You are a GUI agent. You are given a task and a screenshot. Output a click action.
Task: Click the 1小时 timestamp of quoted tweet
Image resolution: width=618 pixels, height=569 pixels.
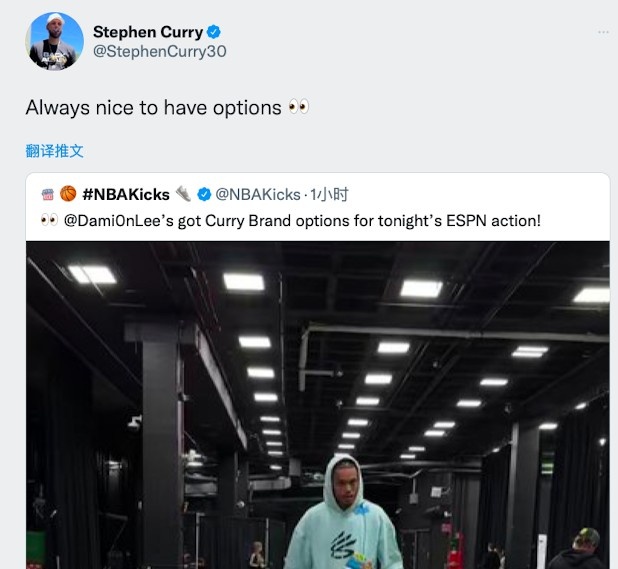coord(329,194)
